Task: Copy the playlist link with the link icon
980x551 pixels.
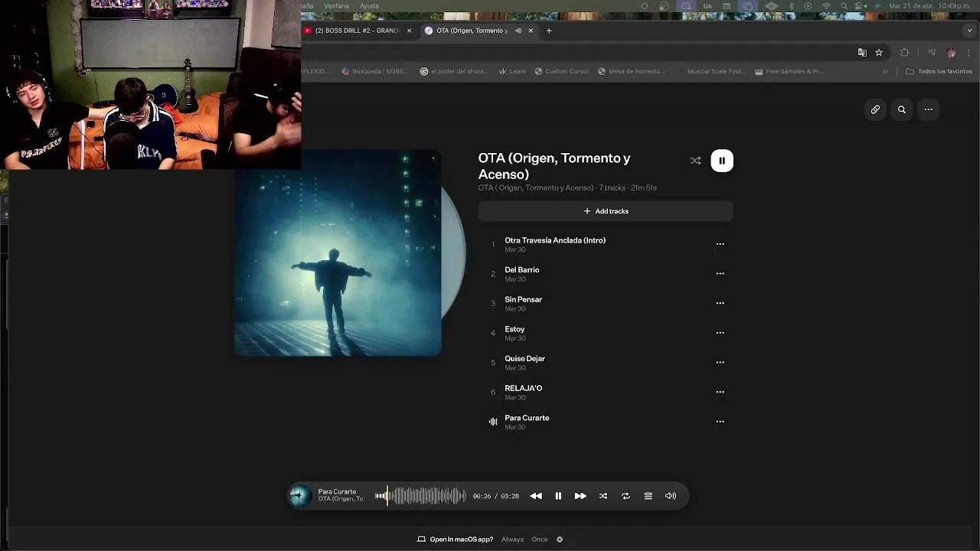Action: click(x=875, y=109)
